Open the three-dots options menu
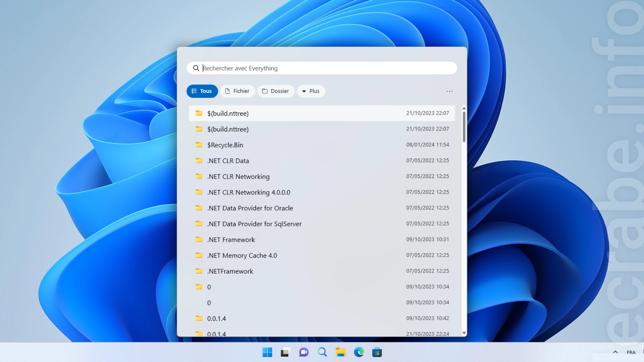This screenshot has width=644, height=362. 449,91
